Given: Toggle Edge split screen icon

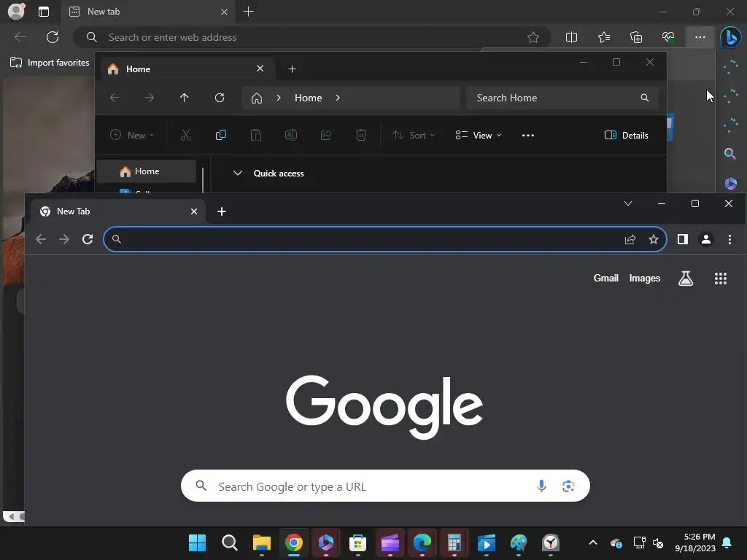Looking at the screenshot, I should click(571, 37).
